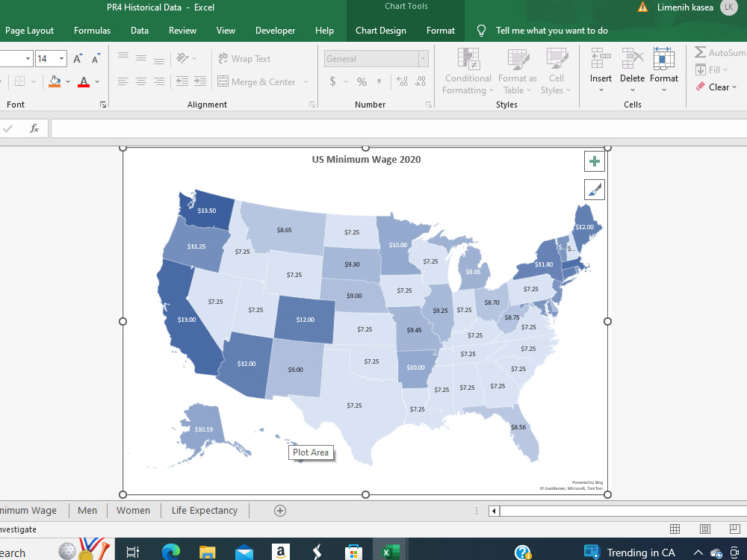This screenshot has height=560, width=747.
Task: Open Alignment settings dialog launcher
Action: 312,105
